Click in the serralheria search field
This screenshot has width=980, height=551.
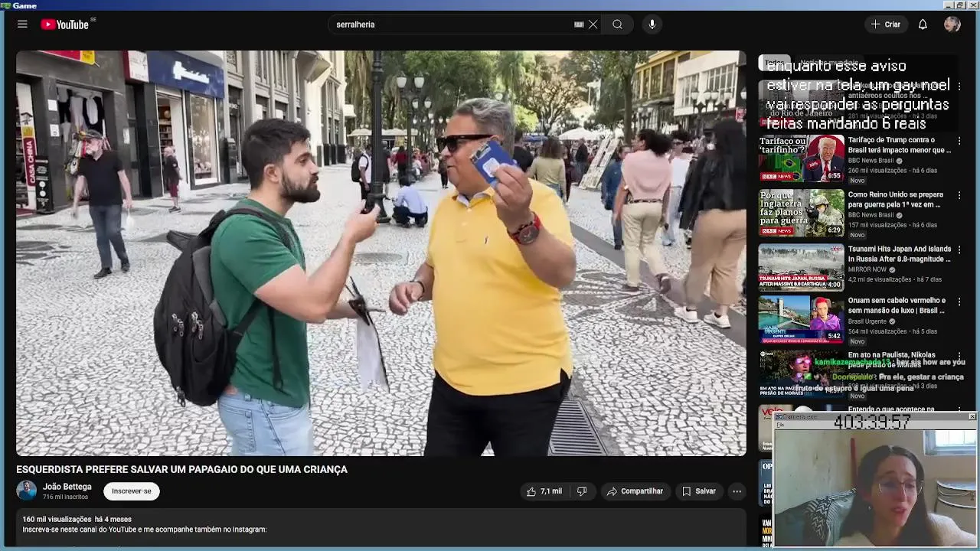[x=452, y=24]
